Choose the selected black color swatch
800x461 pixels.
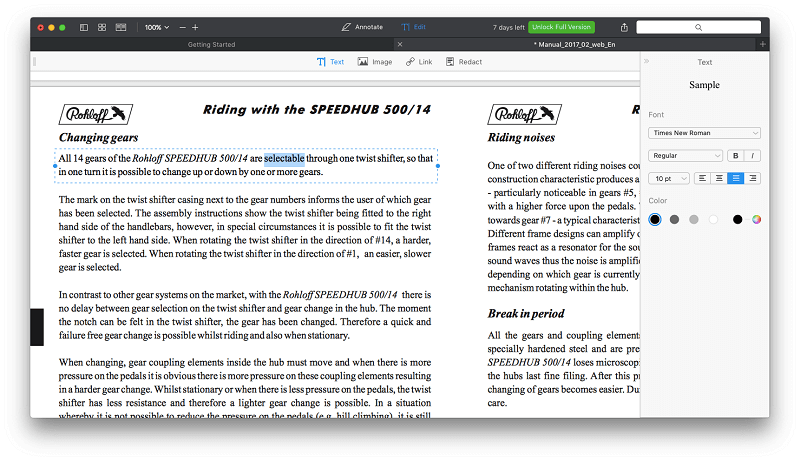tap(655, 220)
